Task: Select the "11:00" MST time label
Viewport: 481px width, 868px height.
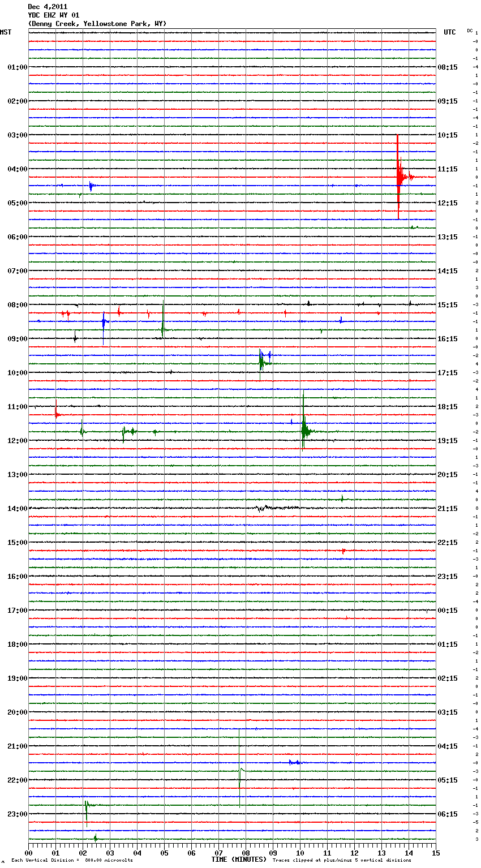Action: point(18,407)
